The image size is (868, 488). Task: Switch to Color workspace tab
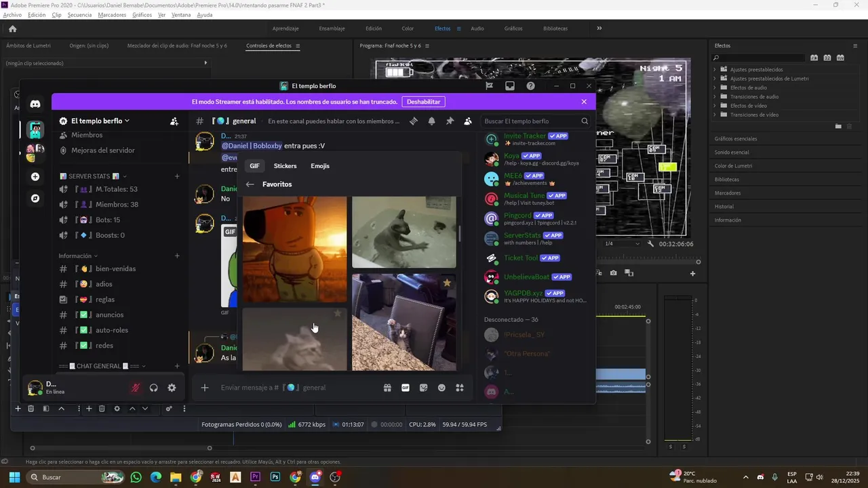408,28
